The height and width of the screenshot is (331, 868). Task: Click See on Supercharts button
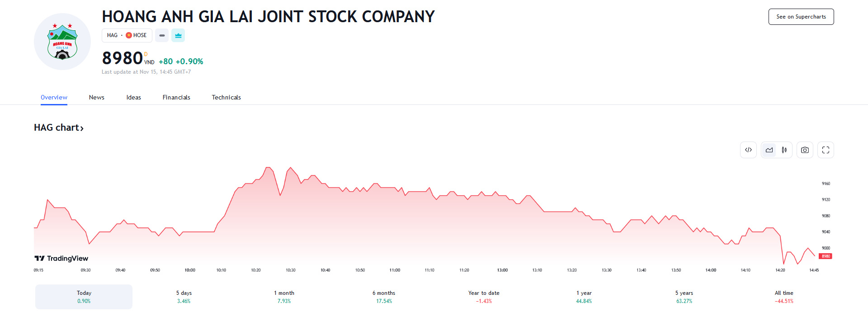pos(801,17)
